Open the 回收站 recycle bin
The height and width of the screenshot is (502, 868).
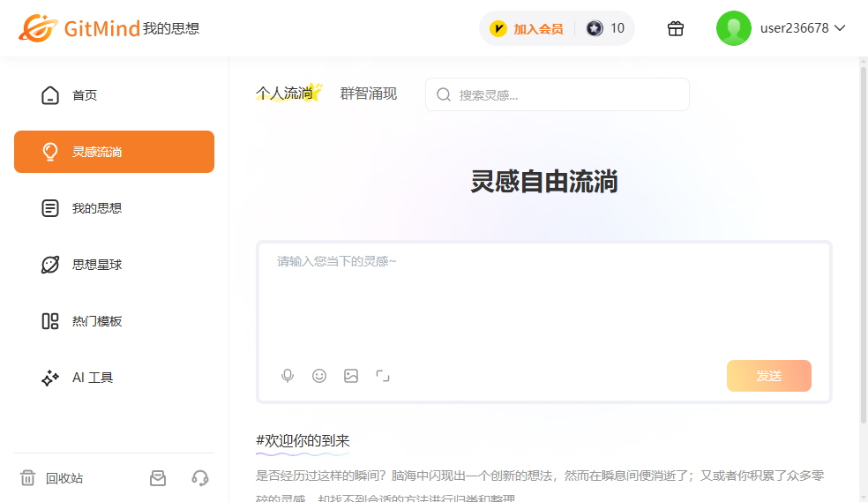click(51, 478)
